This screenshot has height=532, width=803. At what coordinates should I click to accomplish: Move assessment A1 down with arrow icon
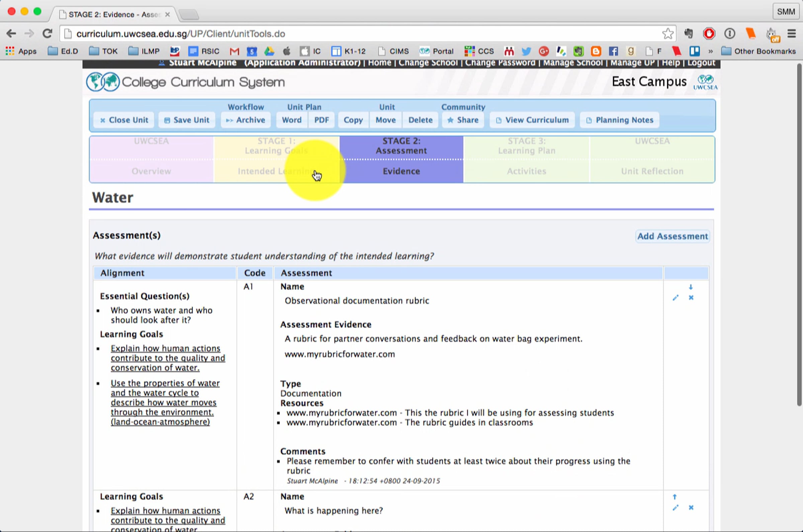pyautogui.click(x=691, y=287)
